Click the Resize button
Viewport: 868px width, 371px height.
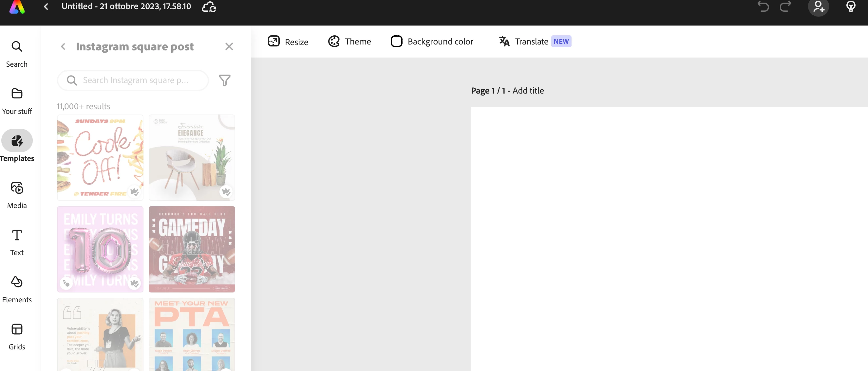tap(288, 42)
